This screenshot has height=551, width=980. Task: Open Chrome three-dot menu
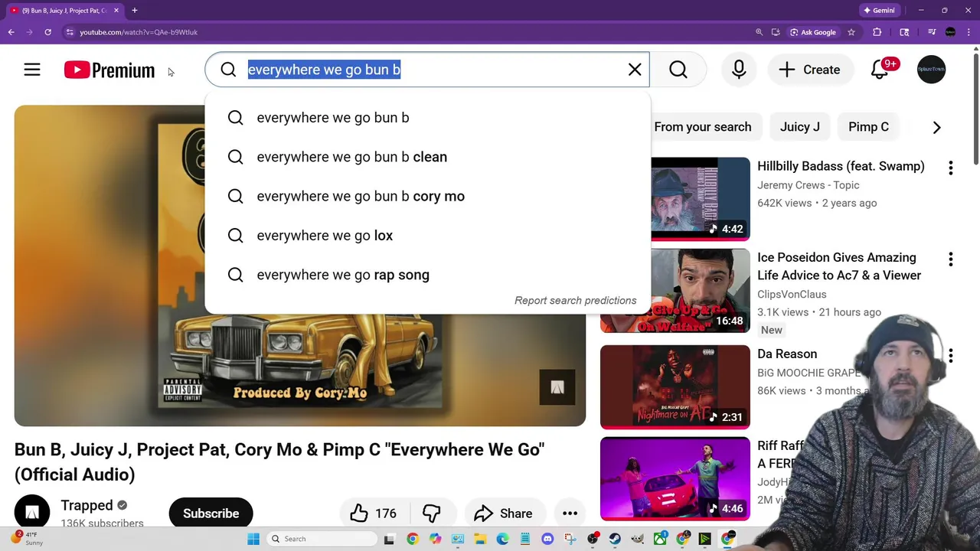[969, 32]
